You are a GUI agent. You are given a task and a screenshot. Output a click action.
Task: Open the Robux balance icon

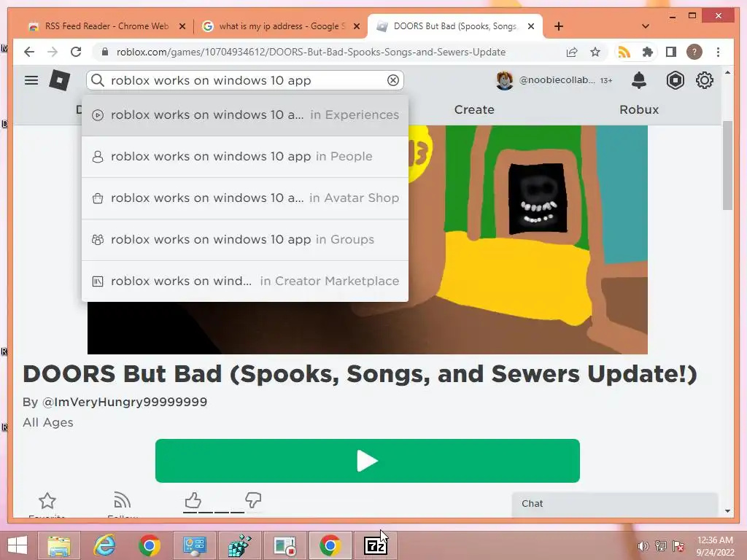click(x=675, y=80)
